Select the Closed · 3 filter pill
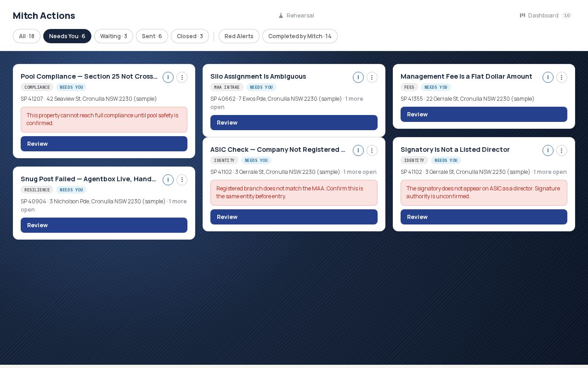 click(190, 36)
